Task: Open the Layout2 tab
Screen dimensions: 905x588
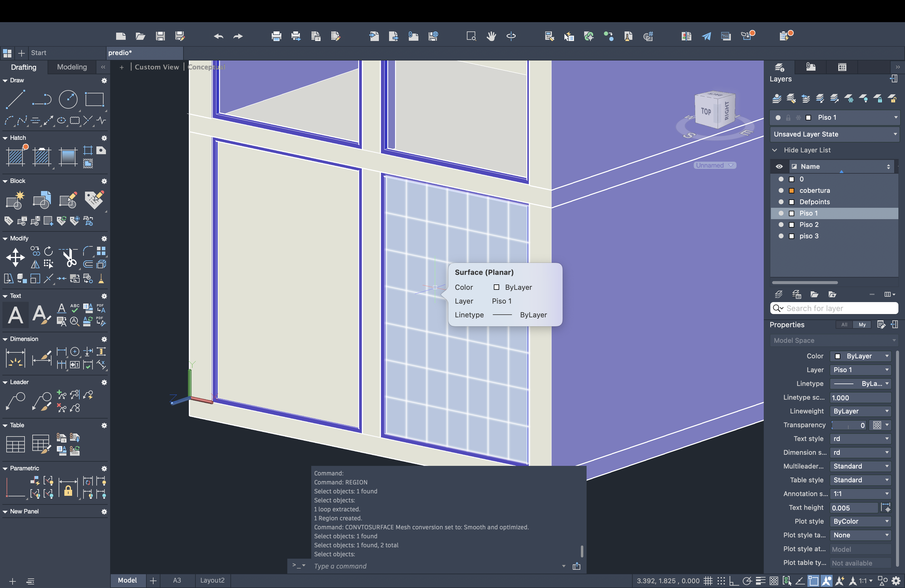Action: pyautogui.click(x=212, y=580)
